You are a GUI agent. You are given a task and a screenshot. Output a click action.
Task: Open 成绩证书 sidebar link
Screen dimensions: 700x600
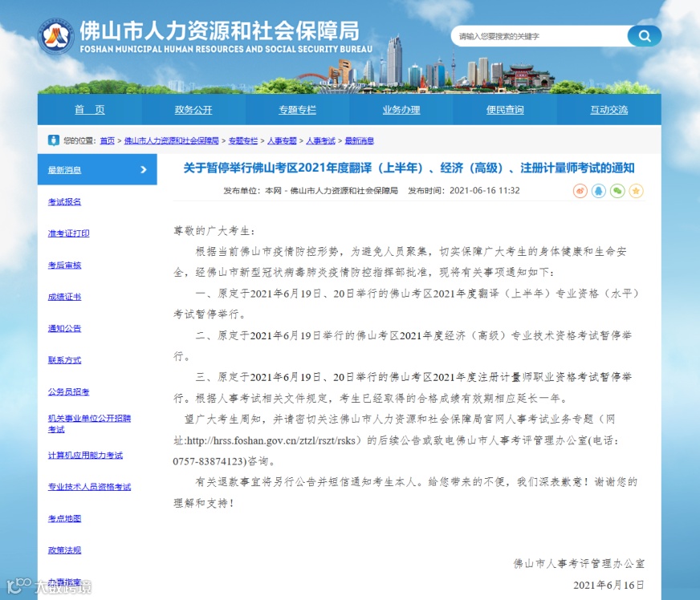point(65,297)
